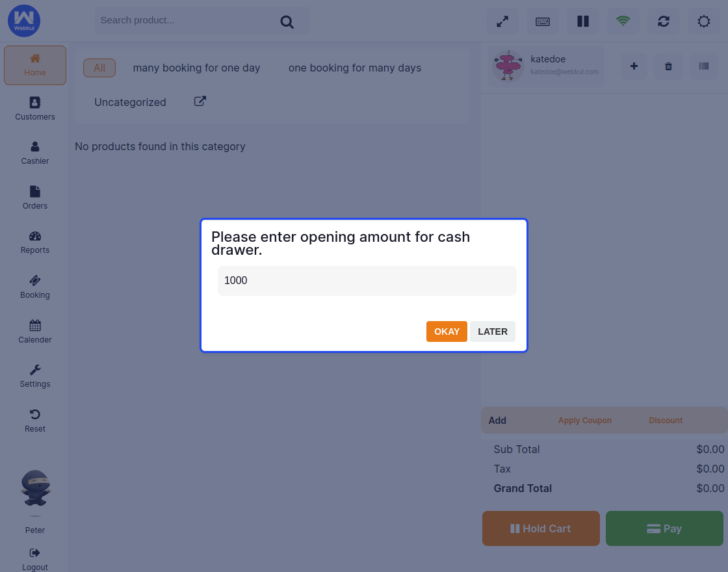
Task: Click the sync refresh icon
Action: 664,21
